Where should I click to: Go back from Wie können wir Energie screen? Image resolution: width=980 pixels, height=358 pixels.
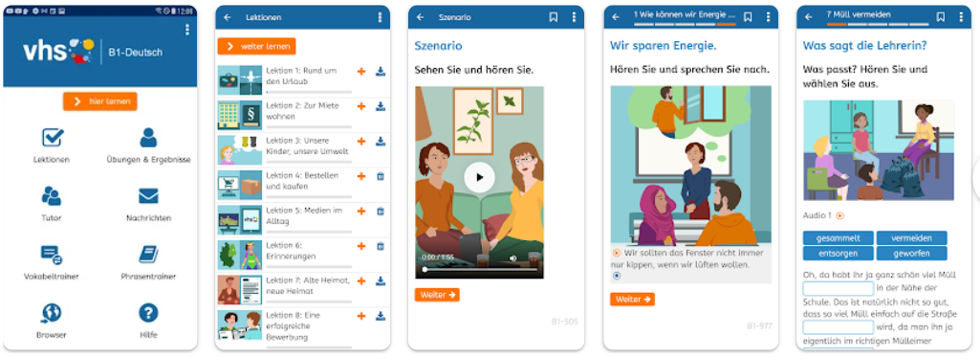[x=615, y=17]
